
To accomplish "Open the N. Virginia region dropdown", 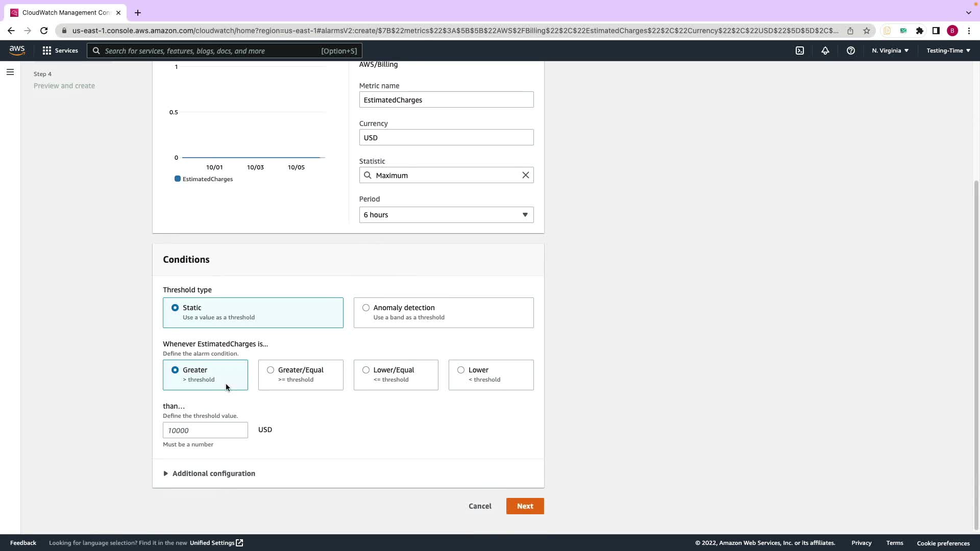I will click(x=890, y=51).
